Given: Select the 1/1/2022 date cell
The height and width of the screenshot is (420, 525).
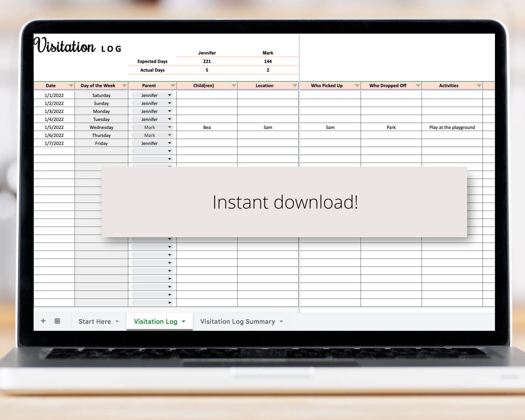Looking at the screenshot, I should coord(54,95).
